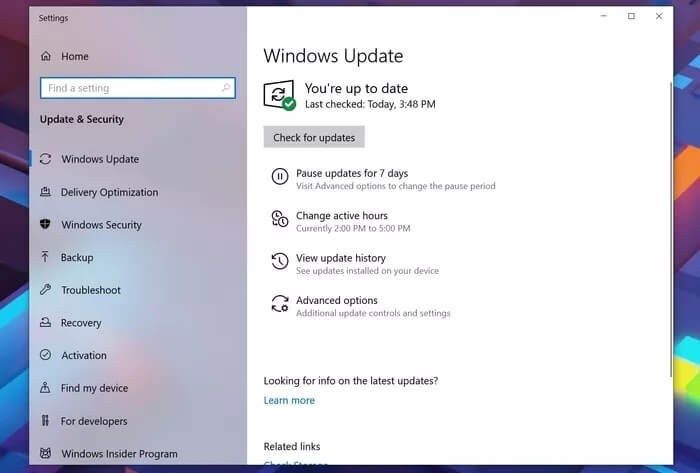Click 'You're up to date' status text
The height and width of the screenshot is (473, 700).
tap(356, 88)
